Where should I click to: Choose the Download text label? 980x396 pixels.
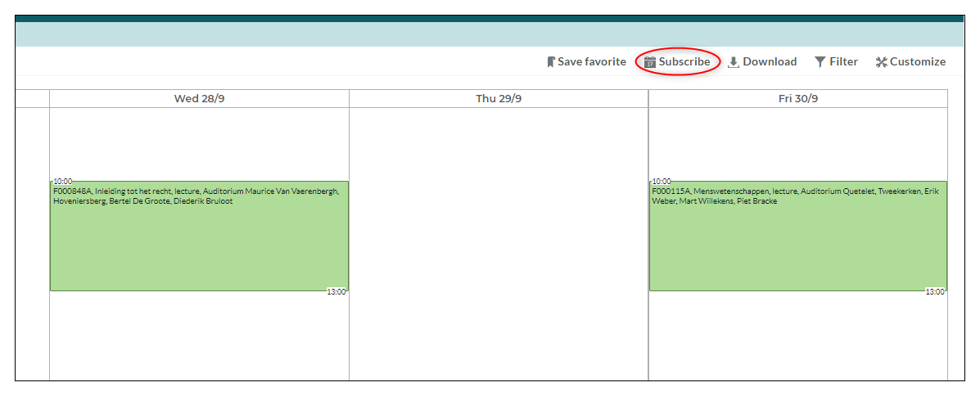pos(770,62)
